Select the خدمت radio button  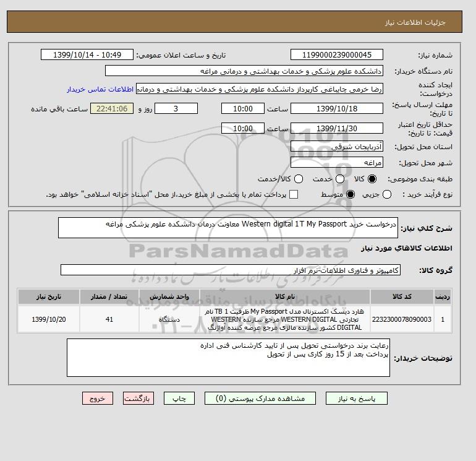click(340, 179)
